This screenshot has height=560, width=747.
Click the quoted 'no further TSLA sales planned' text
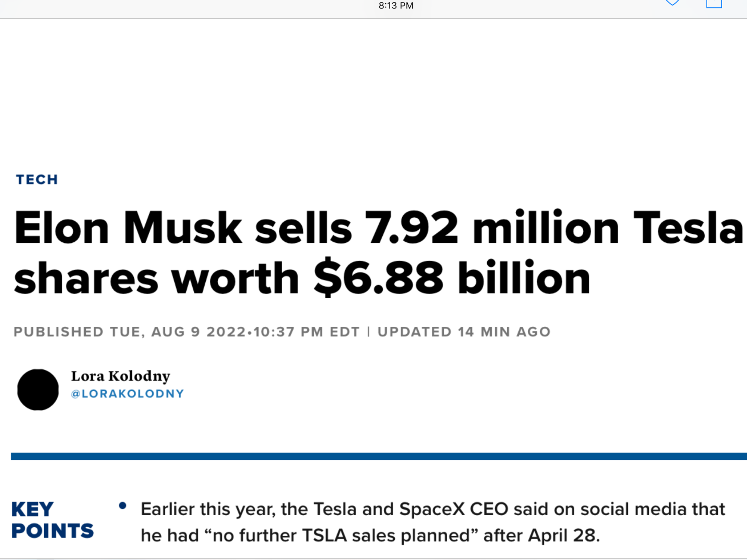341,535
